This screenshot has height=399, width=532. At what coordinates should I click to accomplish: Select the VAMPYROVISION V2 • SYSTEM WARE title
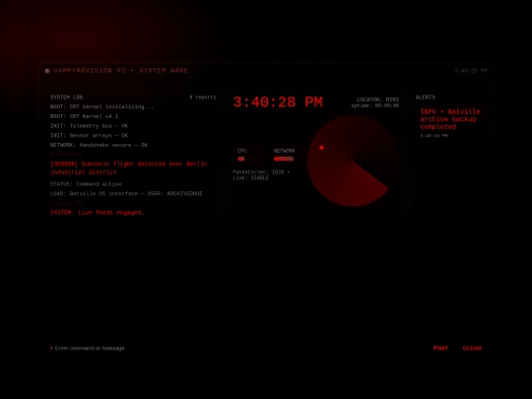121,71
